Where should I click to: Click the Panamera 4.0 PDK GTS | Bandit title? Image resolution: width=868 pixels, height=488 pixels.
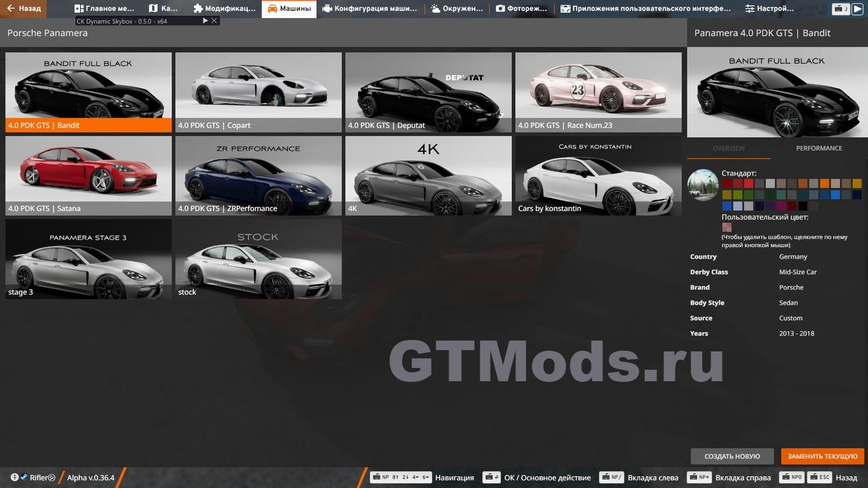coord(763,33)
